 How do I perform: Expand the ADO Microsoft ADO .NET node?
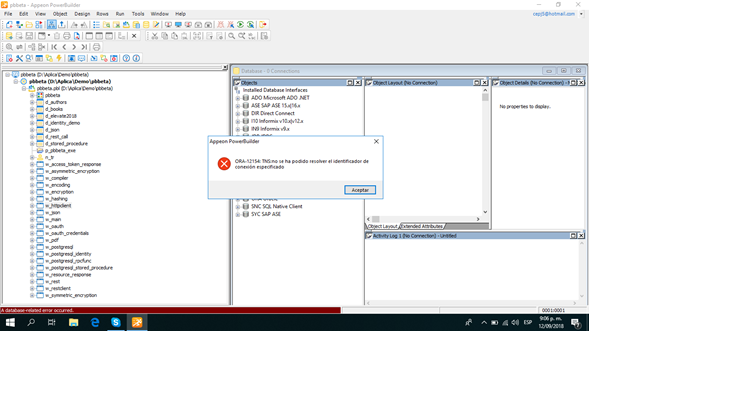(238, 97)
